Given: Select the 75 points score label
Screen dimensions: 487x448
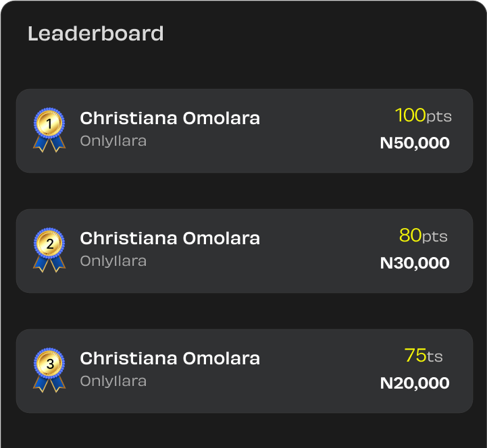Looking at the screenshot, I should point(424,356).
